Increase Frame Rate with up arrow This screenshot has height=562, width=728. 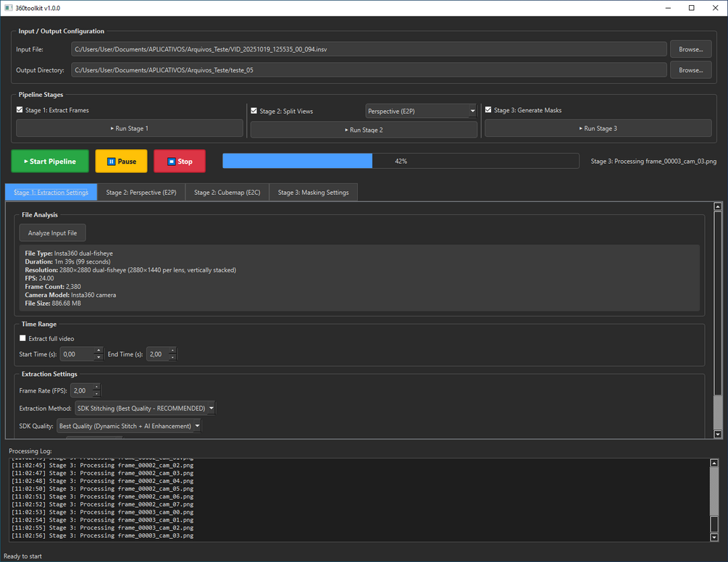pyautogui.click(x=96, y=387)
